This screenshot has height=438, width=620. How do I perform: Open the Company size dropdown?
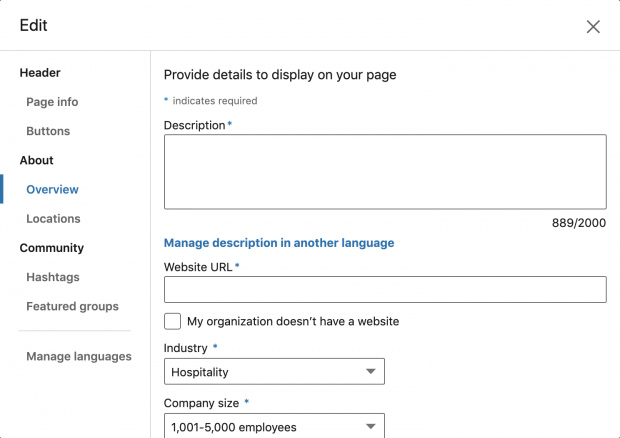[x=273, y=426]
